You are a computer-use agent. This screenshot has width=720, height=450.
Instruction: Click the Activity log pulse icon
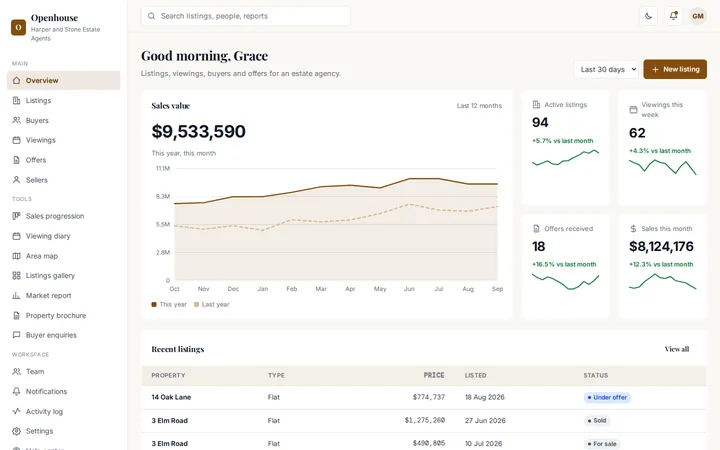tap(17, 411)
